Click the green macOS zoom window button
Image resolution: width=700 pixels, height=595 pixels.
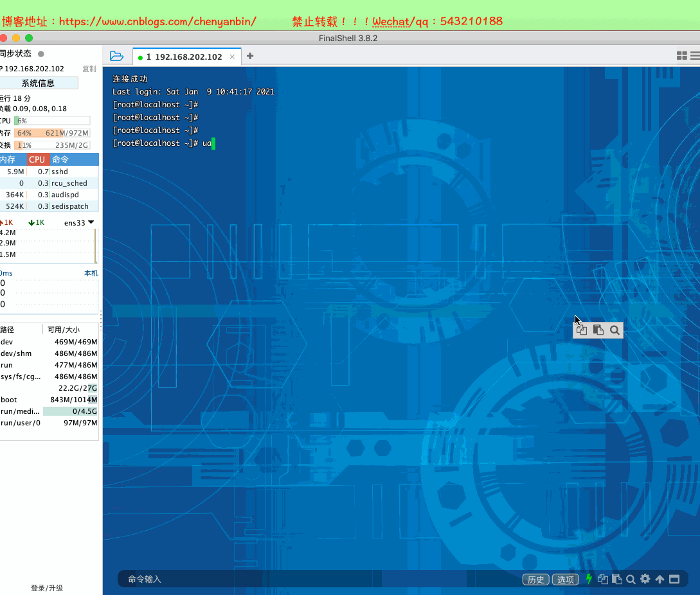tap(29, 38)
